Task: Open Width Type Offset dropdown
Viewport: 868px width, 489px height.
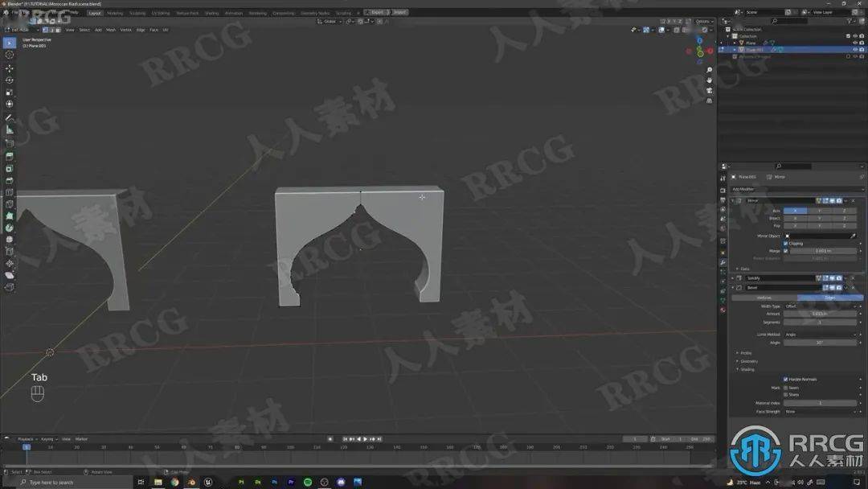Action: [821, 306]
